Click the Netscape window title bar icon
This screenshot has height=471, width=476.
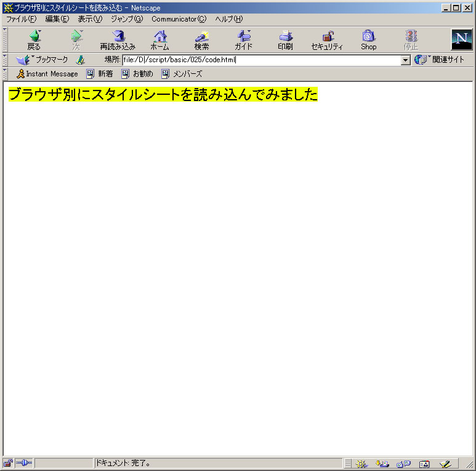click(8, 8)
